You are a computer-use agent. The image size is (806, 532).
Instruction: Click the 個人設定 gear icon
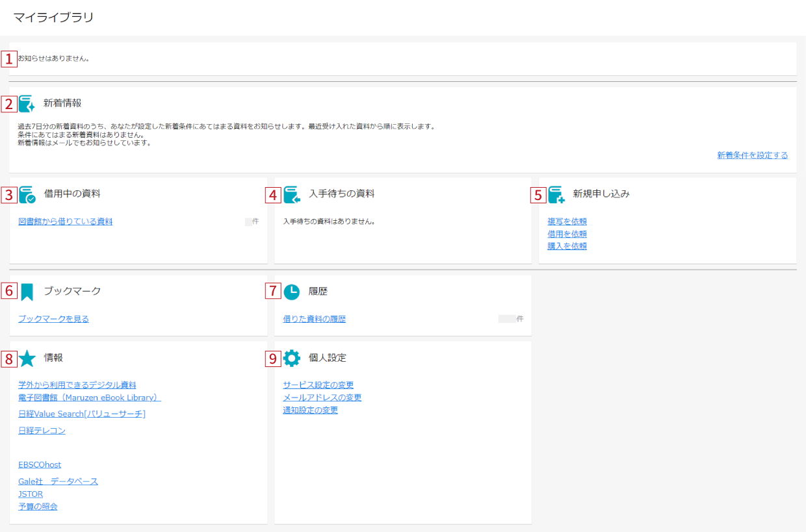click(x=292, y=358)
